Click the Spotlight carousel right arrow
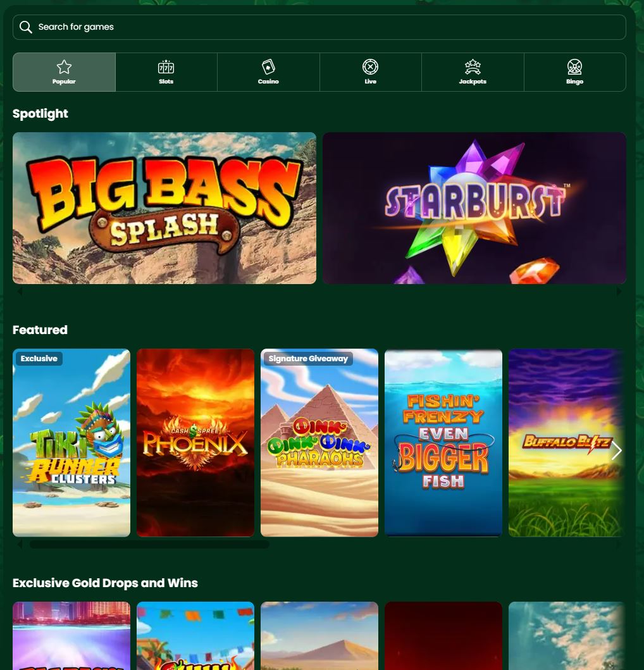The image size is (644, 670). click(x=619, y=292)
